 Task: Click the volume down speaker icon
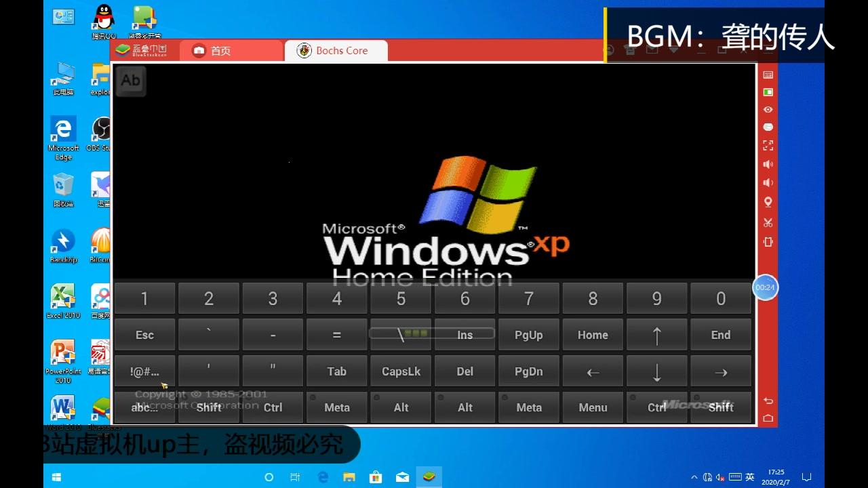click(768, 183)
